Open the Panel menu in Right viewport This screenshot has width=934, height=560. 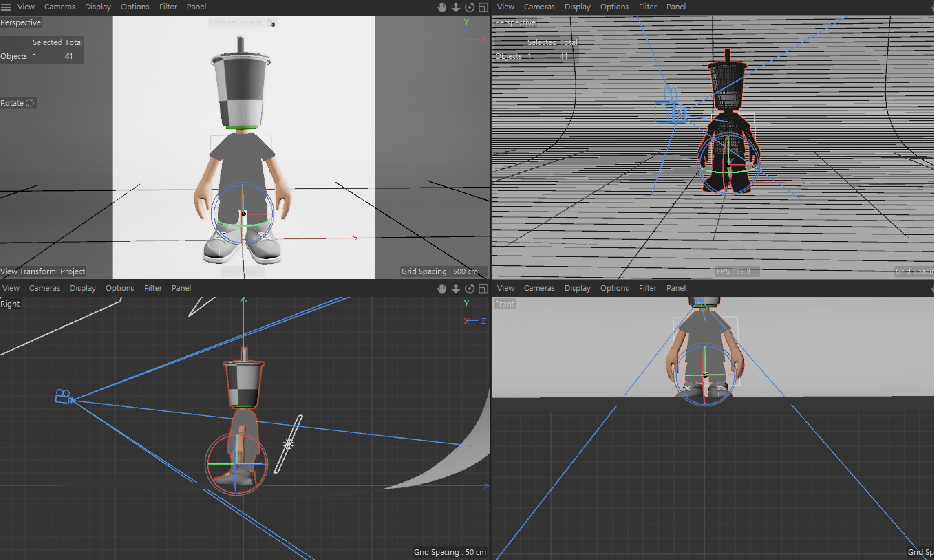click(181, 288)
